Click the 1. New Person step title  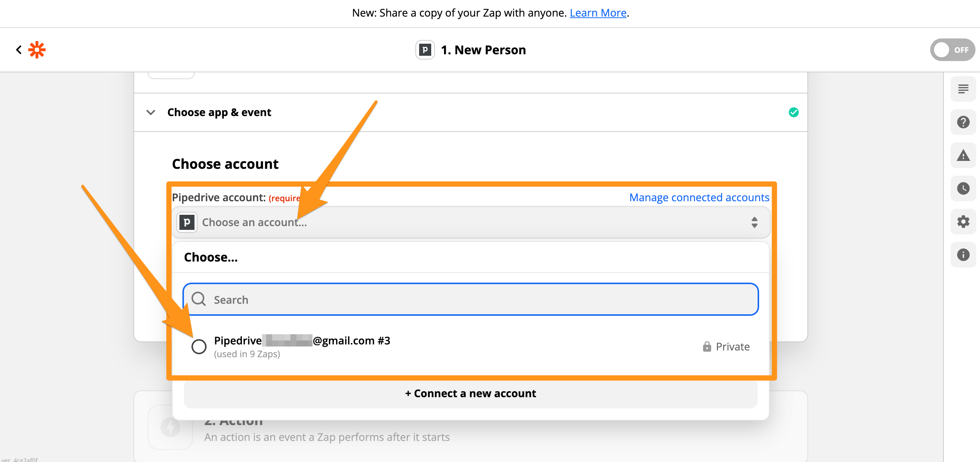point(483,50)
